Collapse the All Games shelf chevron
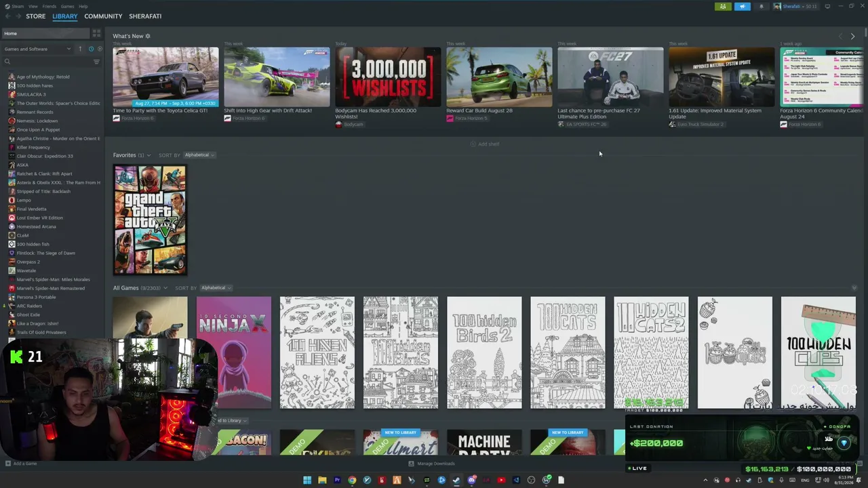This screenshot has width=868, height=488. click(x=165, y=288)
